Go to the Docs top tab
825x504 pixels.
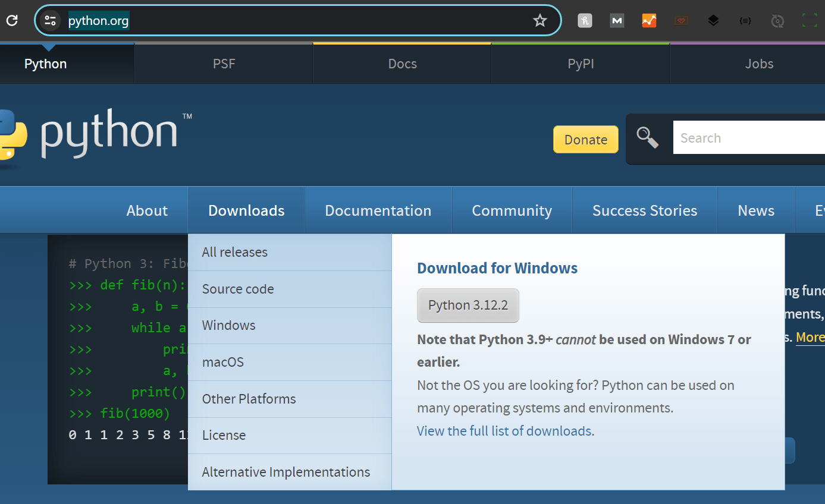tap(403, 64)
